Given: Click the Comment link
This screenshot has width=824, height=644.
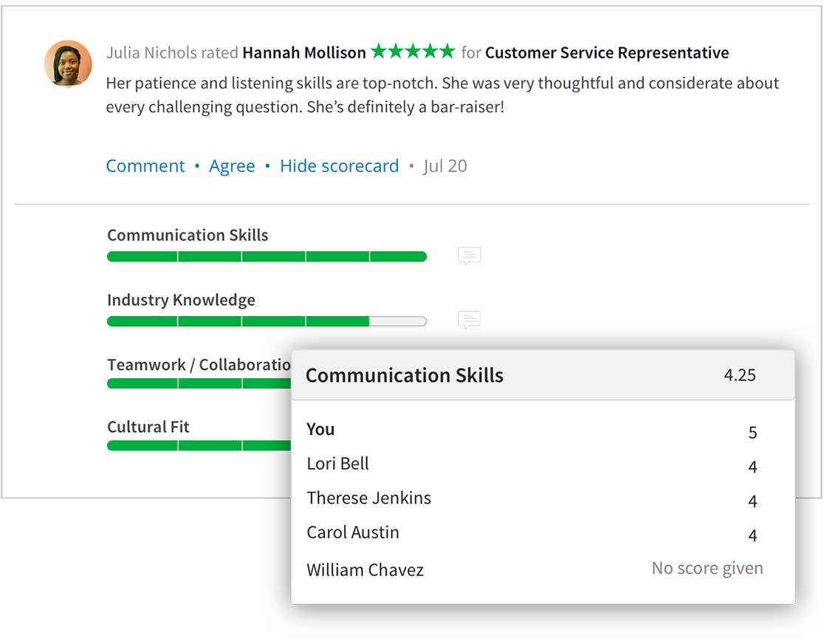Looking at the screenshot, I should (x=145, y=165).
